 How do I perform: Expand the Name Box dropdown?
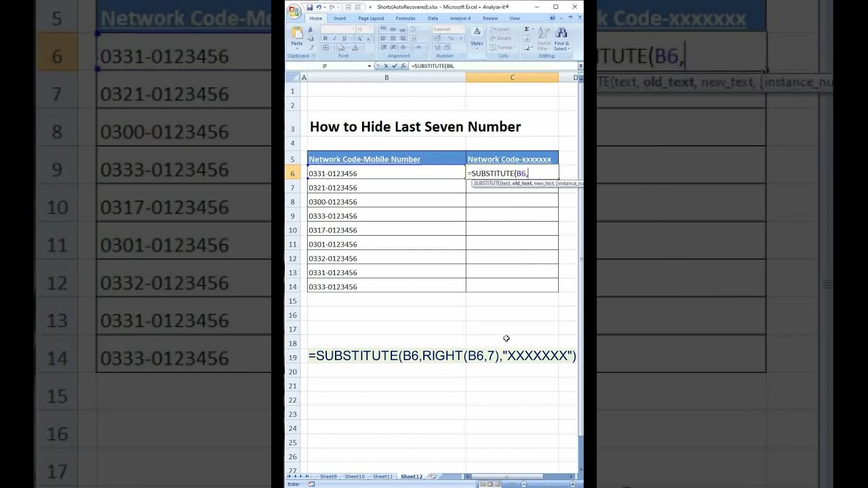click(x=370, y=66)
